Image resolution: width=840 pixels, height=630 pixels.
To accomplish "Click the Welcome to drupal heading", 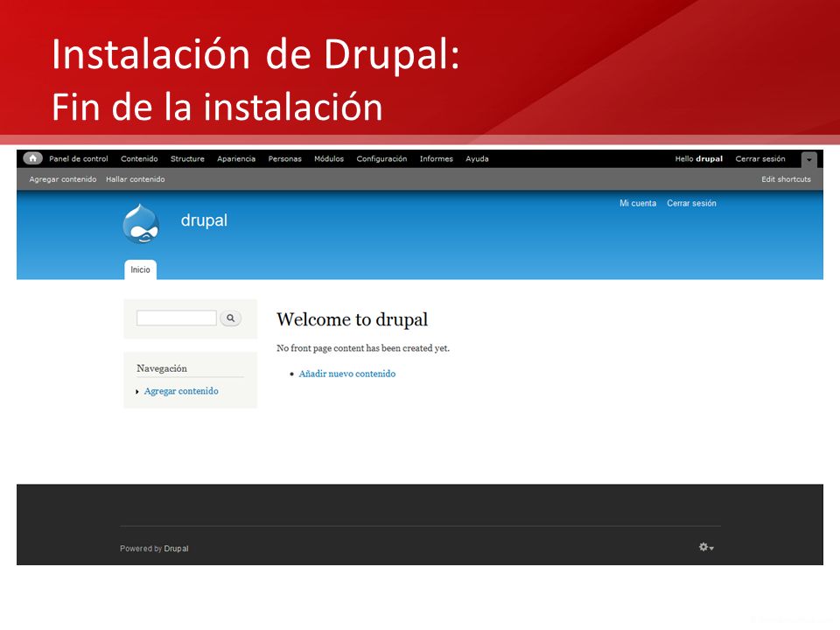I will pos(352,320).
